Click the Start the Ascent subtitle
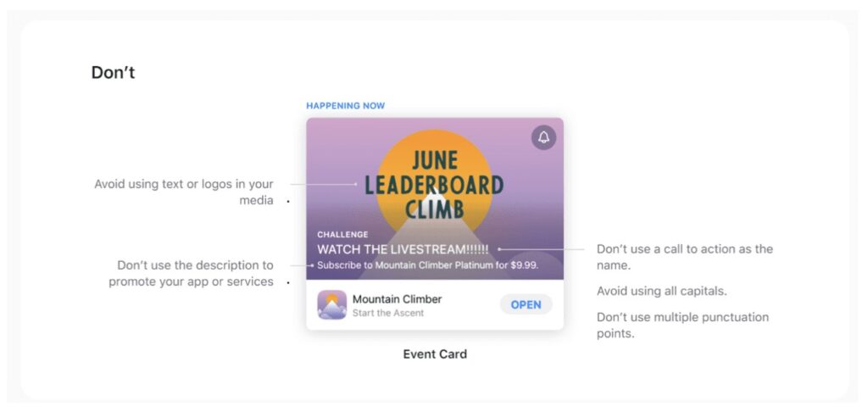Image resolution: width=868 pixels, height=412 pixels. (388, 313)
